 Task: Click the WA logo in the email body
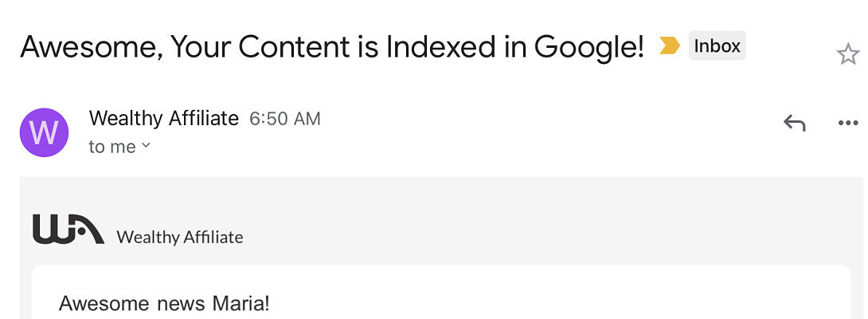pyautogui.click(x=68, y=229)
